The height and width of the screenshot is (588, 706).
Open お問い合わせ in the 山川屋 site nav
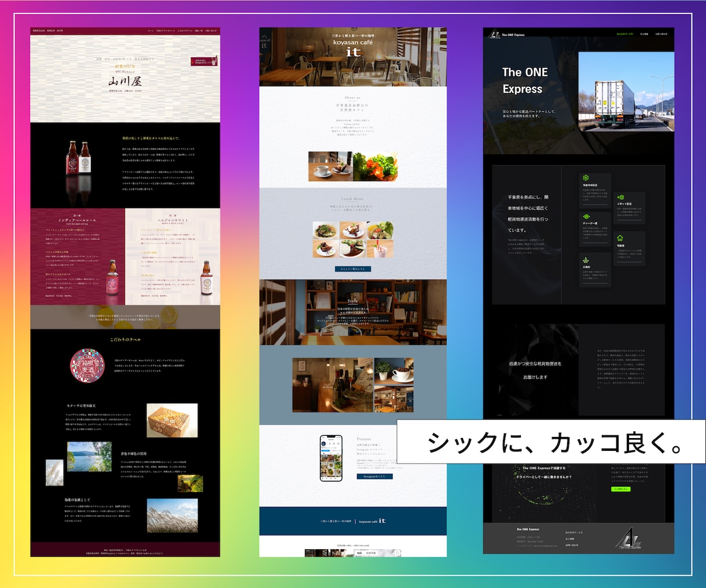[211, 31]
